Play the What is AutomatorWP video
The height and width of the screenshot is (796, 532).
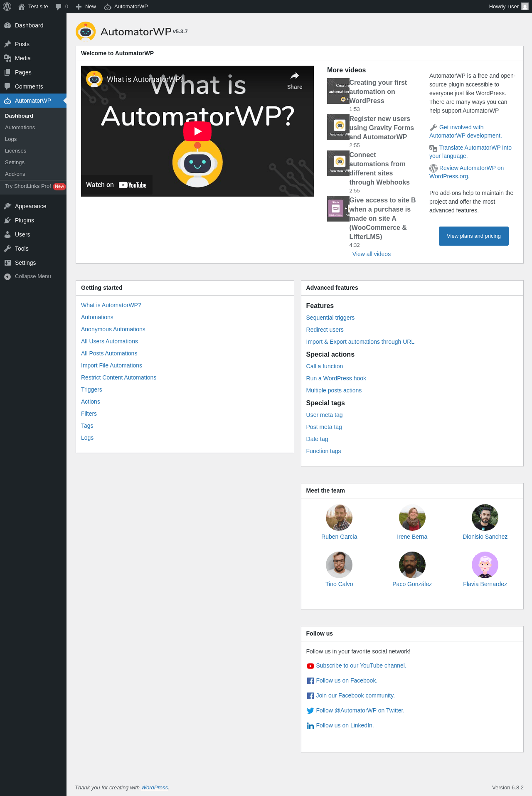[x=197, y=131]
